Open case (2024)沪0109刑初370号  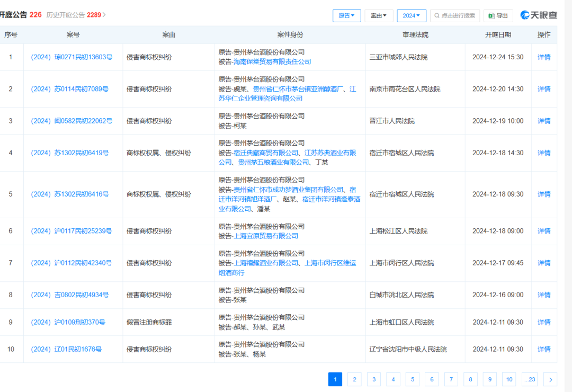[x=68, y=322]
